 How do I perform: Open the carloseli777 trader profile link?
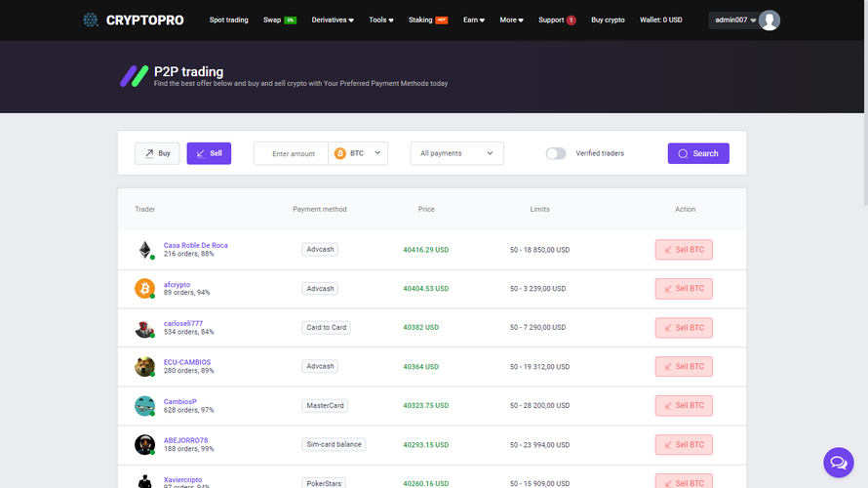point(183,323)
